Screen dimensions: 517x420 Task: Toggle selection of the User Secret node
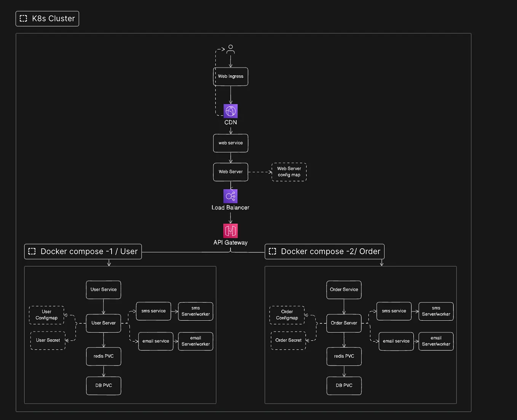tap(48, 340)
